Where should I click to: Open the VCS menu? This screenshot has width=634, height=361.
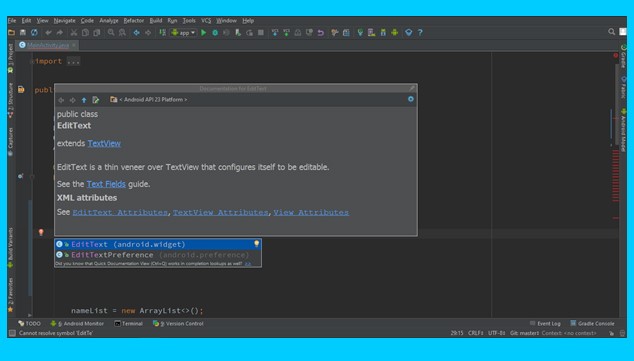206,20
